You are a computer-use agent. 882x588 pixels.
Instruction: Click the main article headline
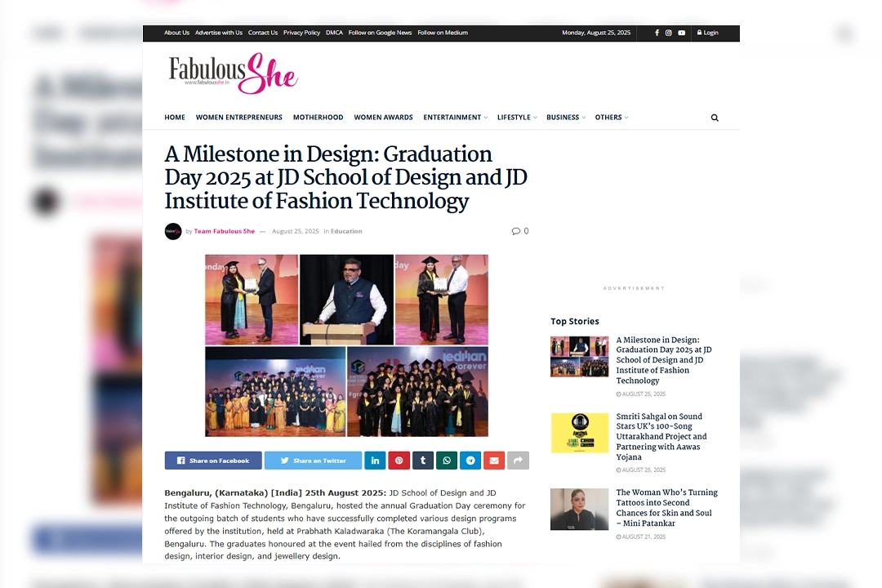[x=346, y=177]
